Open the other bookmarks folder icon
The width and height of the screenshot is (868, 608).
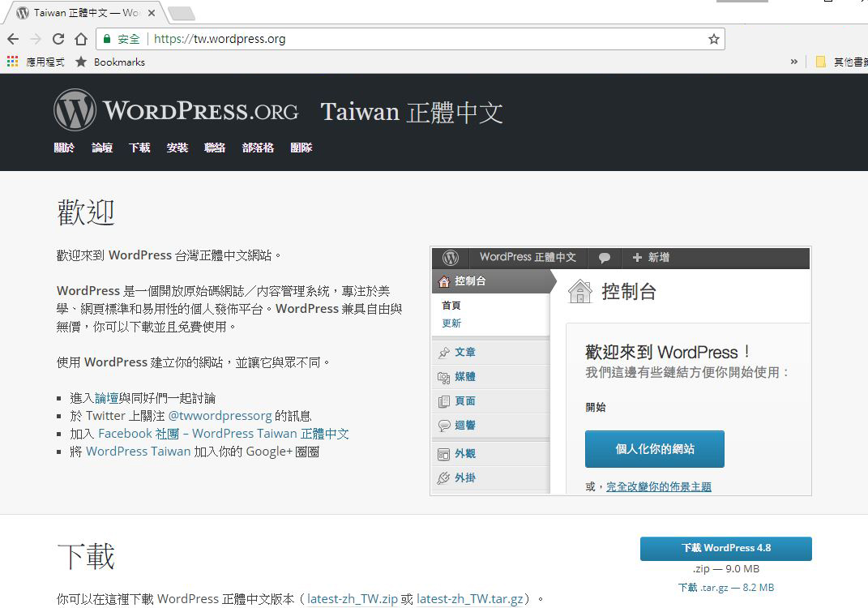pos(821,62)
